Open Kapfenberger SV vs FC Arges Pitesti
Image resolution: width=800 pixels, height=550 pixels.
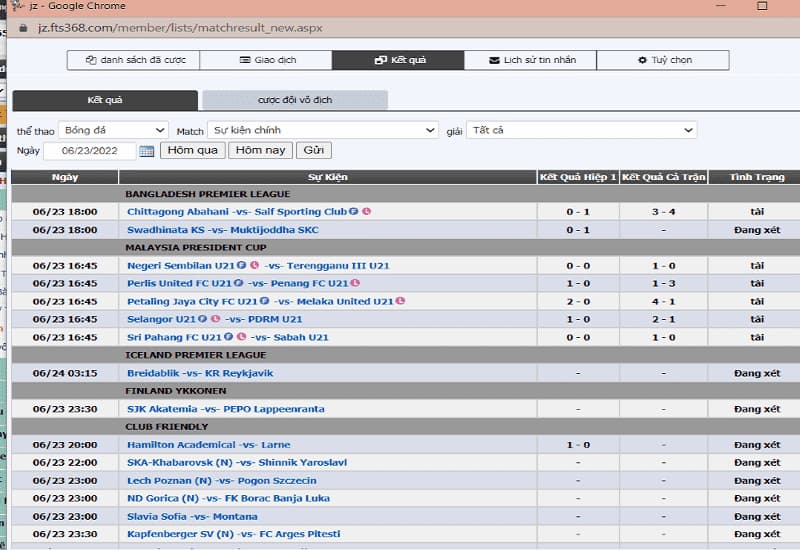point(234,534)
